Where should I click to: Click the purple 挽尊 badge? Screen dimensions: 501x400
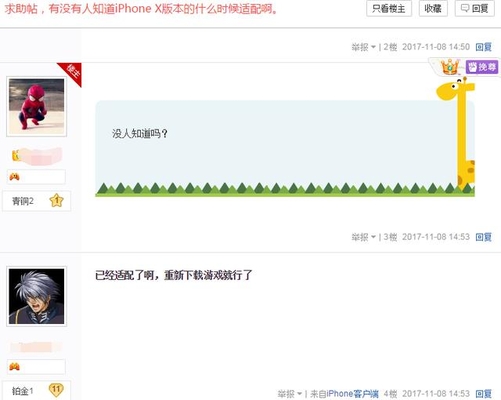tap(482, 67)
